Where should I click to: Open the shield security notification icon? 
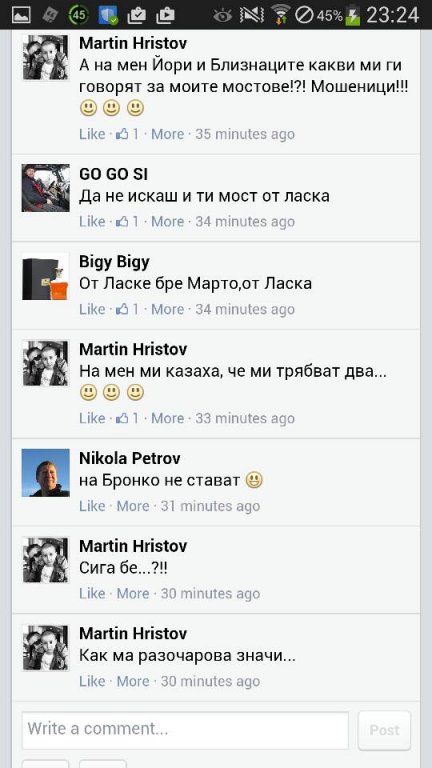tap(107, 15)
